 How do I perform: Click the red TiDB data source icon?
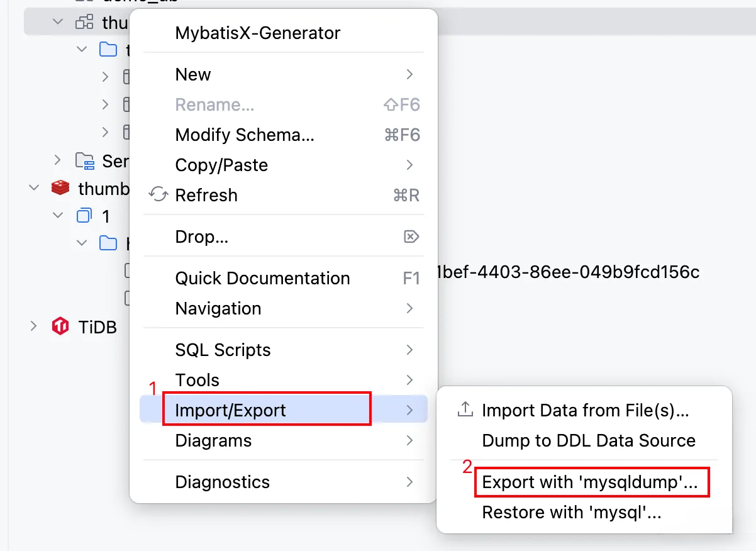pos(60,326)
